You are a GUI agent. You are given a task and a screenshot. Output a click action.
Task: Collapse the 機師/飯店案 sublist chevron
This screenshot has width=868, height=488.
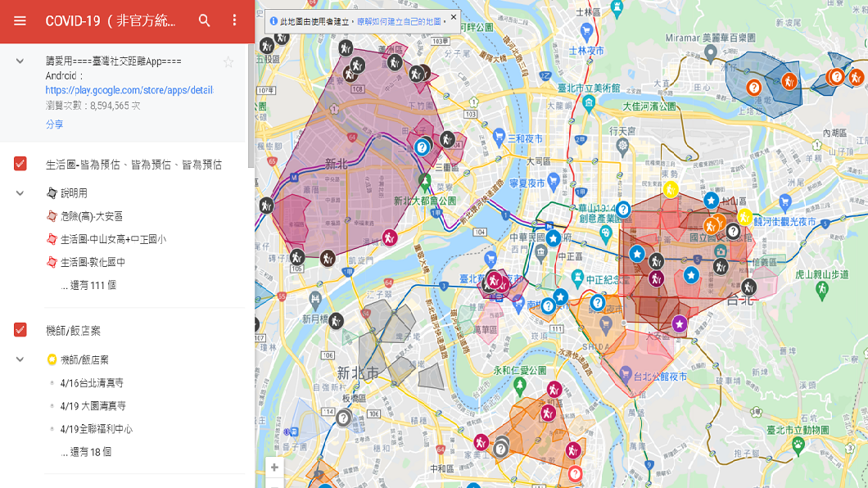point(20,359)
